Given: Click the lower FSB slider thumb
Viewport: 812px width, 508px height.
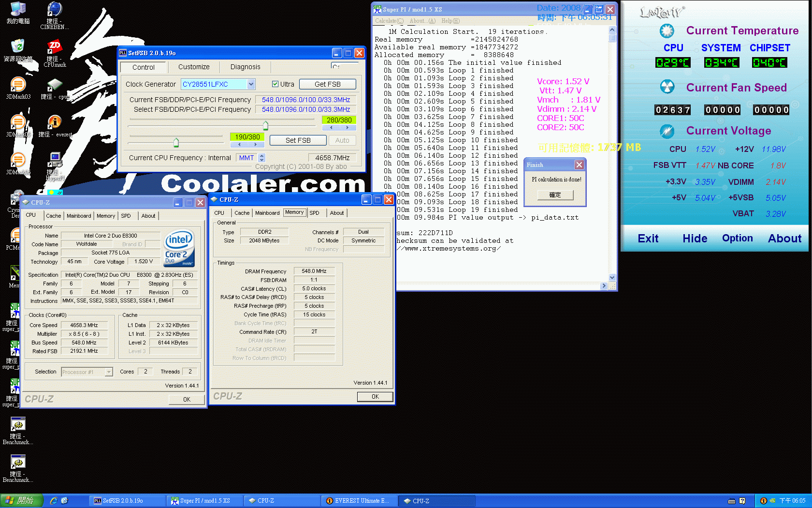Looking at the screenshot, I should click(176, 142).
